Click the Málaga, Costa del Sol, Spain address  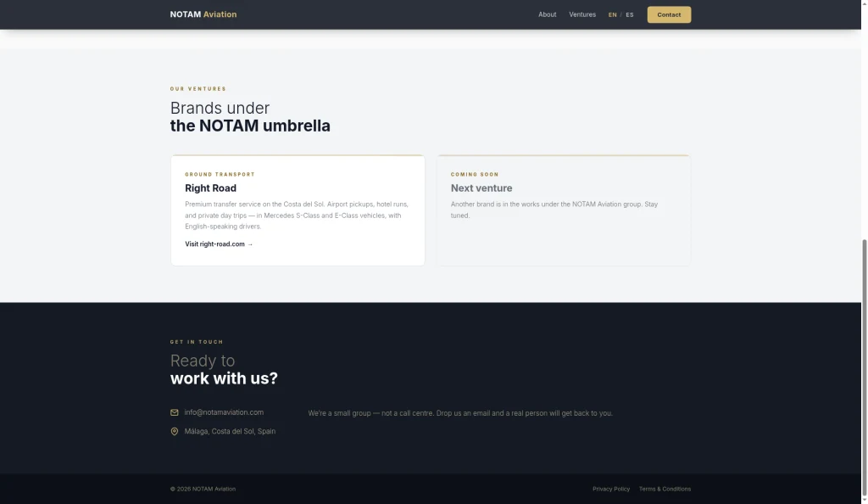click(x=230, y=431)
